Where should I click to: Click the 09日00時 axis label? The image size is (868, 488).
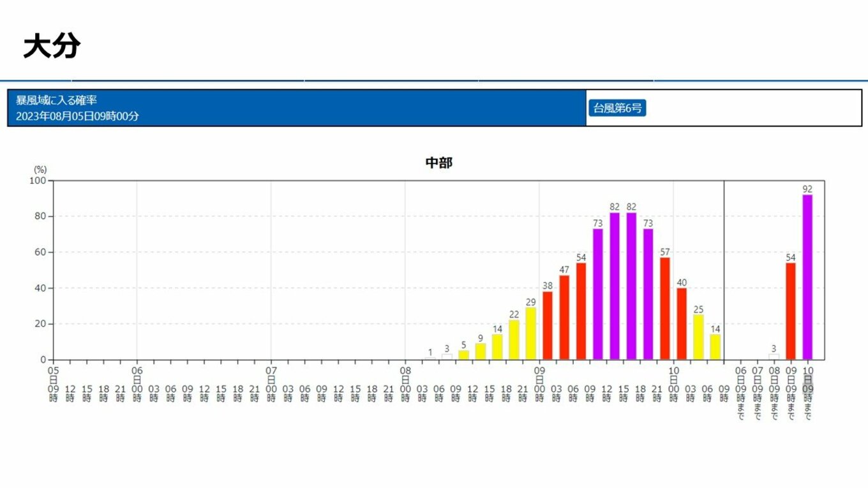pos(539,383)
